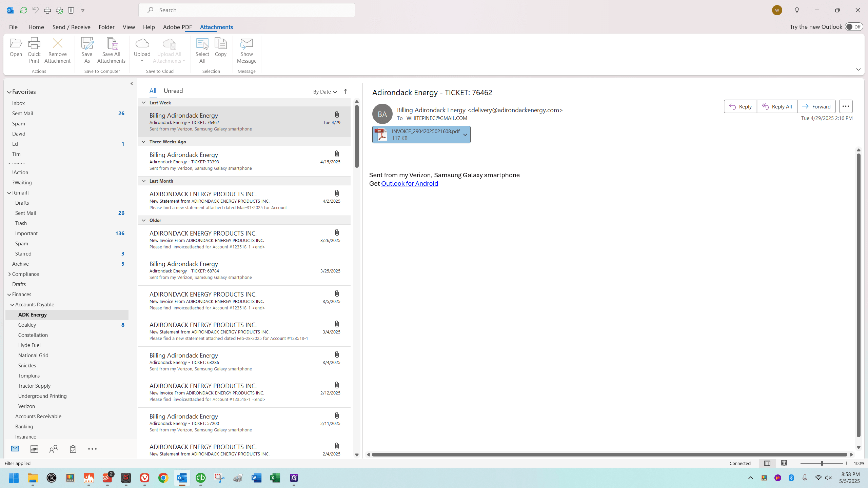Click the Forward button
868x488 pixels.
[x=816, y=106]
